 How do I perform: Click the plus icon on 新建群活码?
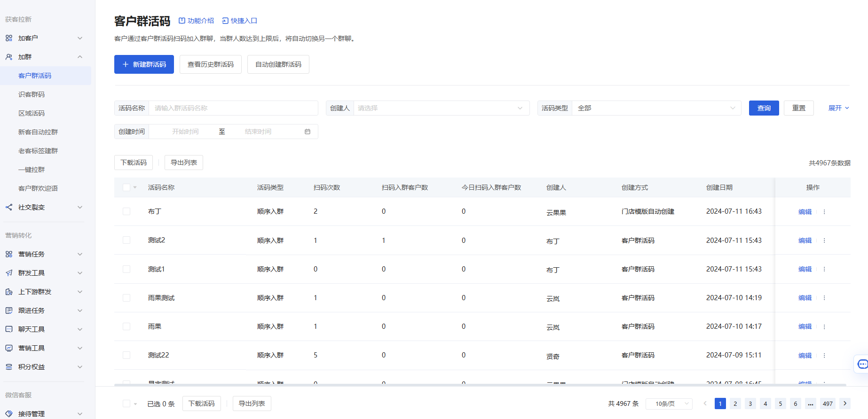[x=126, y=64]
